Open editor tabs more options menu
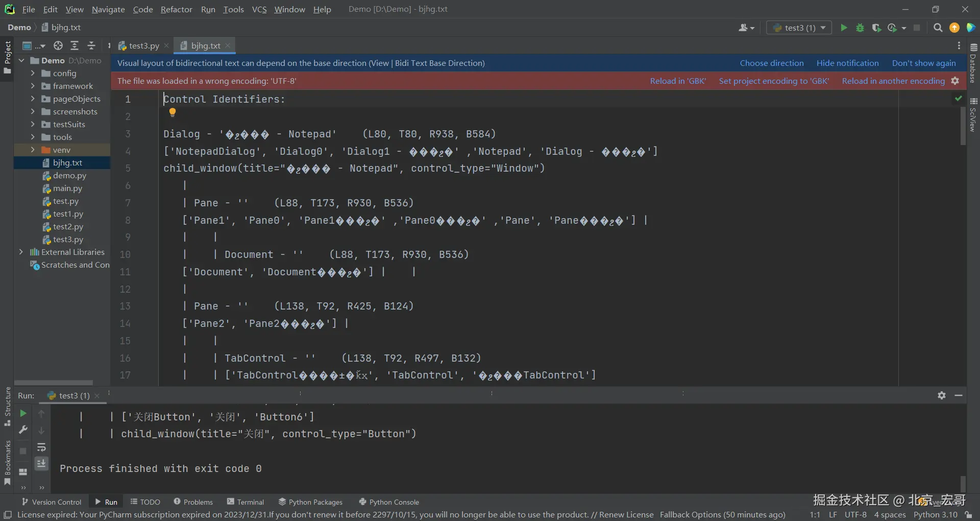 coord(959,45)
